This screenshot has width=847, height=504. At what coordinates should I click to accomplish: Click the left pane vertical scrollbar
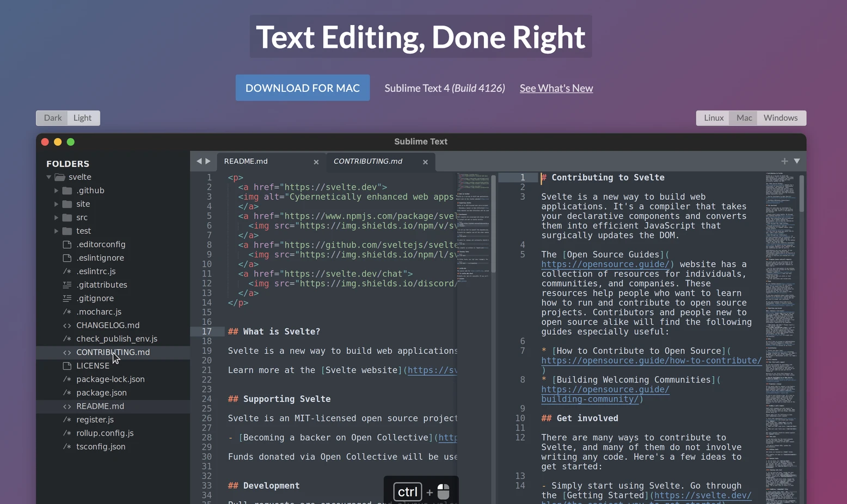(x=494, y=224)
